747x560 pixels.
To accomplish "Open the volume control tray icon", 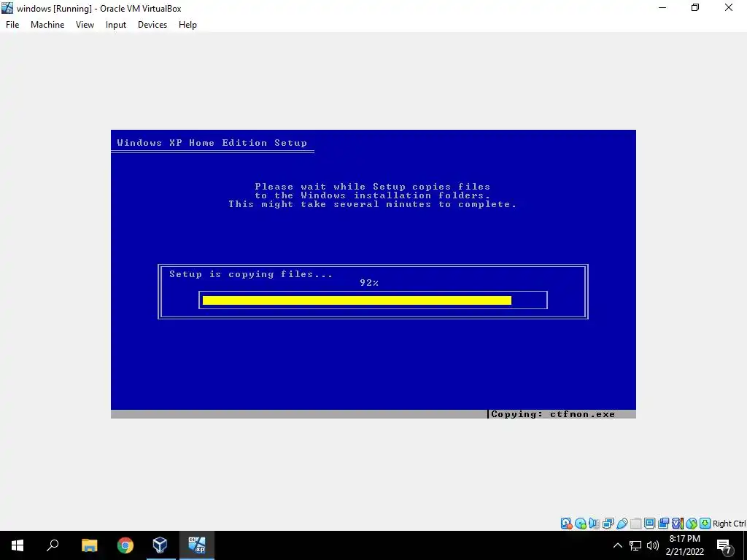I will tap(653, 545).
